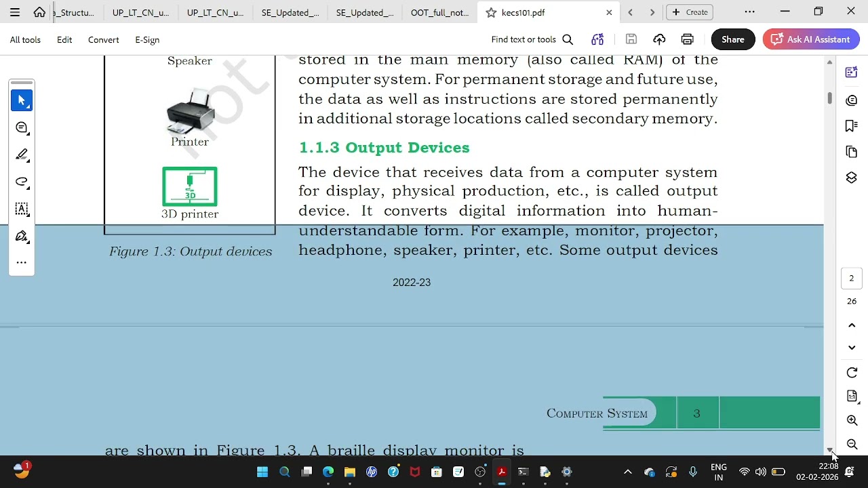Rotate the page view clockwise
Image resolution: width=868 pixels, height=488 pixels.
coord(852,373)
